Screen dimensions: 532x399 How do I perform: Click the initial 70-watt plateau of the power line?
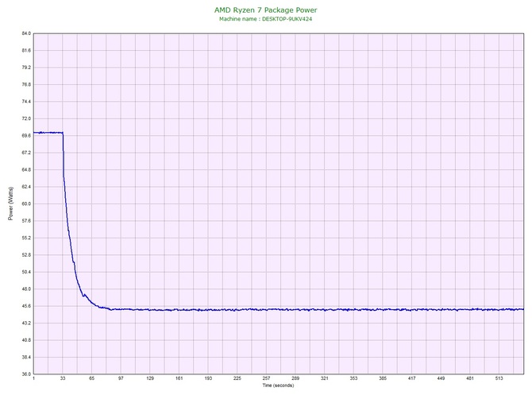[48, 133]
